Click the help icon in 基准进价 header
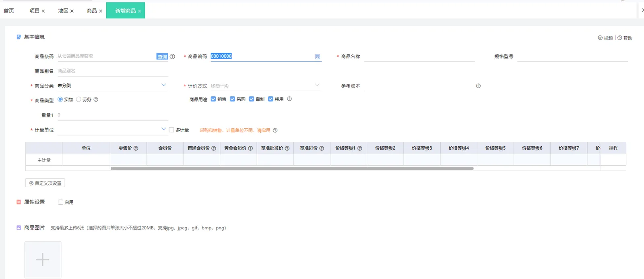This screenshot has height=279, width=644. [322, 148]
